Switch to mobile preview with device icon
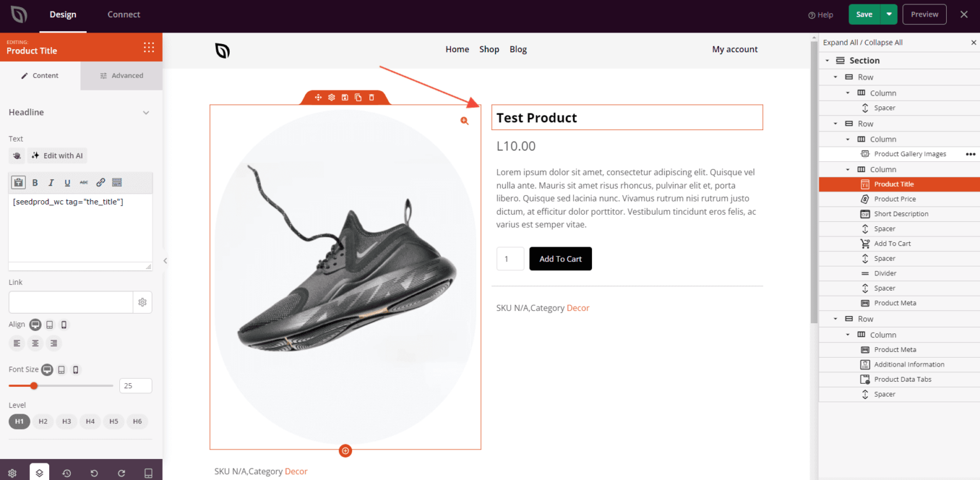The width and height of the screenshot is (980, 480). [148, 472]
